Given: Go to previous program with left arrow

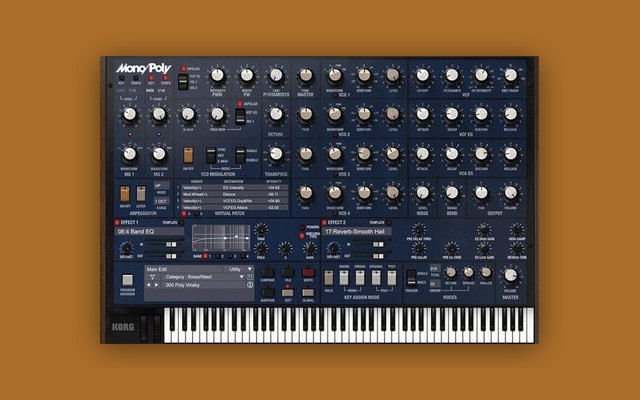Looking at the screenshot, I should click(x=149, y=285).
